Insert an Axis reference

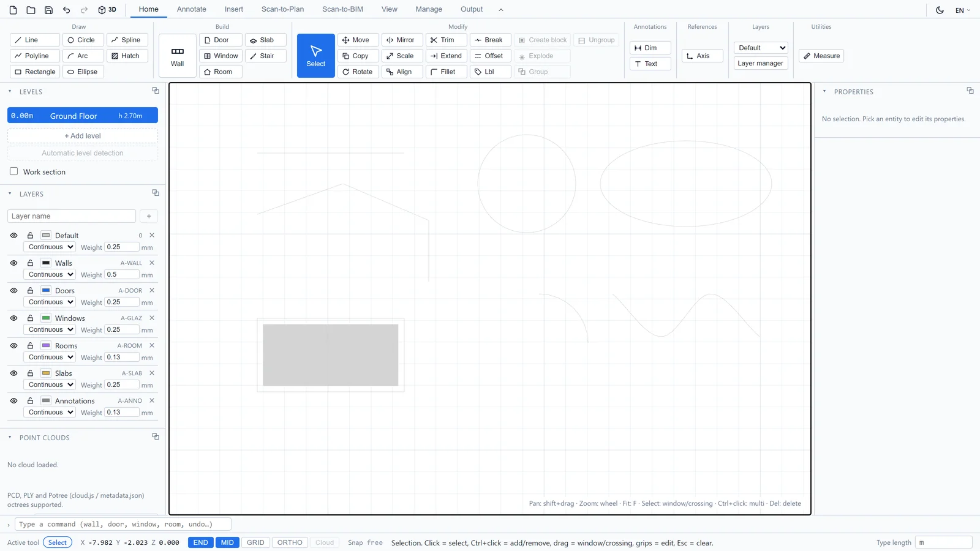[703, 56]
